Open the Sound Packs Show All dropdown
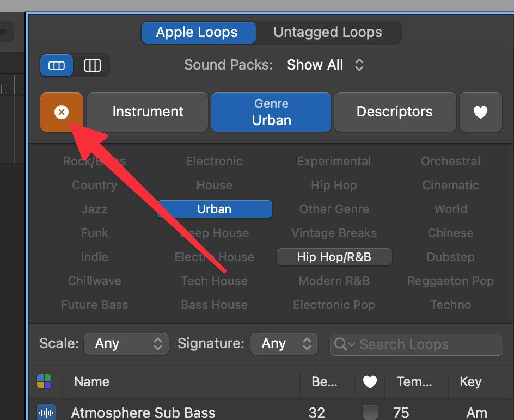514x420 pixels. pyautogui.click(x=325, y=65)
